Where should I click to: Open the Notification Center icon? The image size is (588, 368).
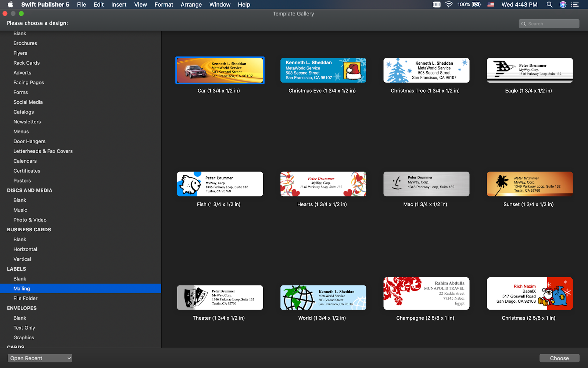point(575,4)
